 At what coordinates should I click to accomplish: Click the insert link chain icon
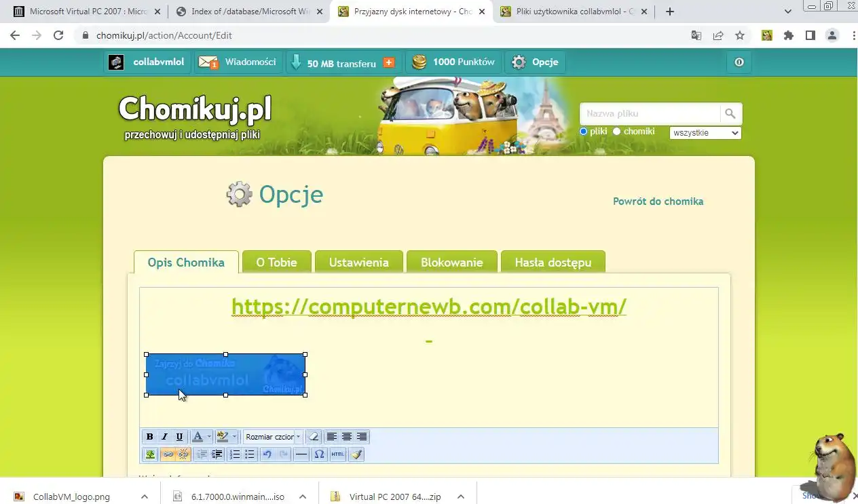click(168, 454)
